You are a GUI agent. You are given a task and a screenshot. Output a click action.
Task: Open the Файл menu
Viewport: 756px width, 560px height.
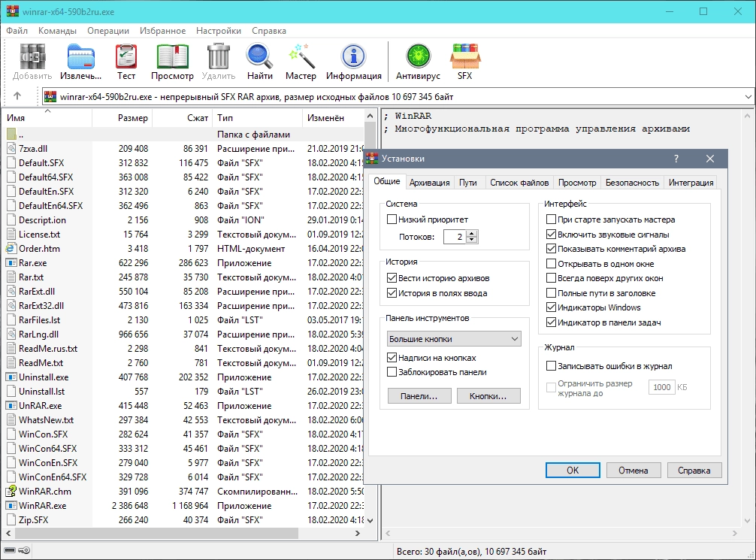(17, 31)
